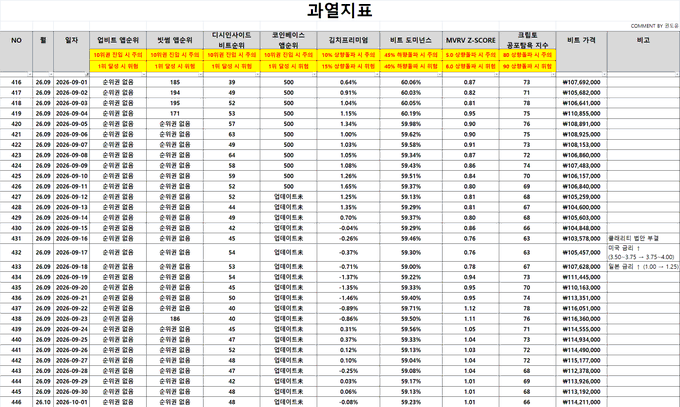Open the filter arrow on the 일자 column
Screen dimensions: 680x407
point(87,75)
